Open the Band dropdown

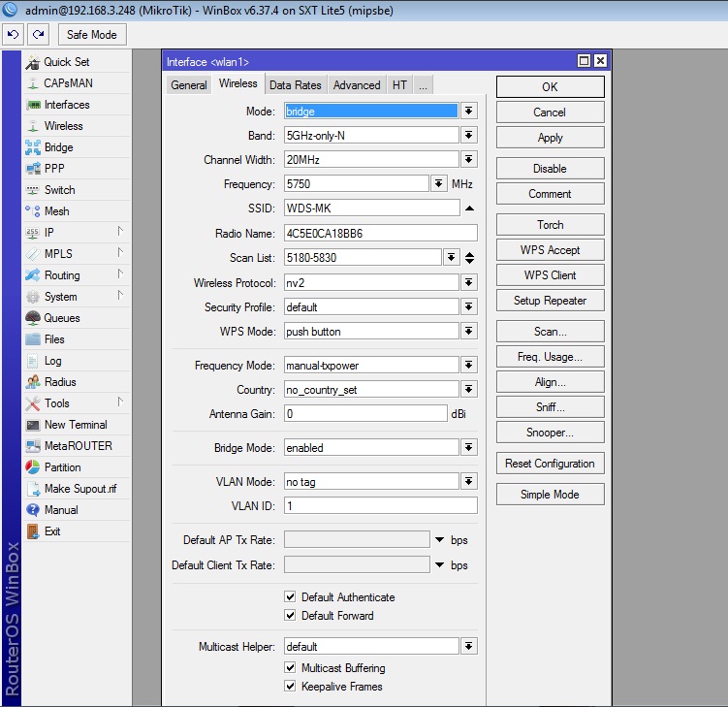469,135
